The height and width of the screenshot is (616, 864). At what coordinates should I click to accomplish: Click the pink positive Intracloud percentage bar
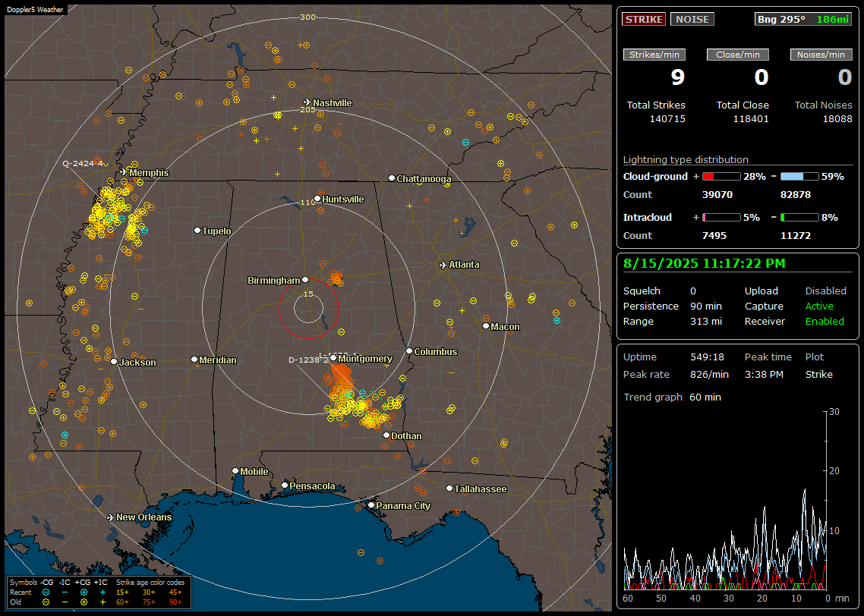point(721,218)
